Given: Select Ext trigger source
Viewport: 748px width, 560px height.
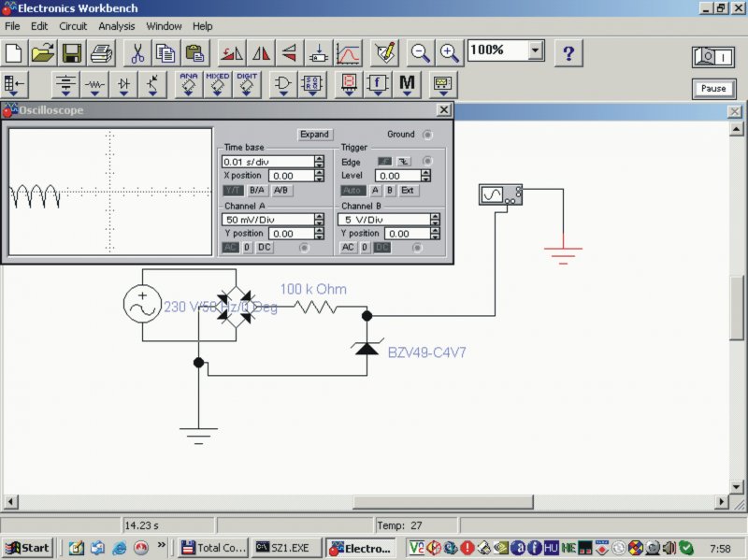Looking at the screenshot, I should 408,191.
